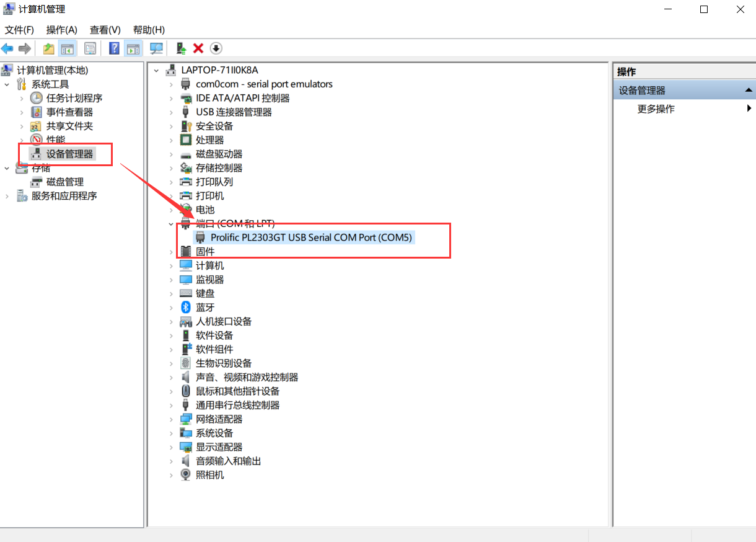
Task: Collapse the LAPTOP-71II0K8A root node
Action: [x=156, y=70]
